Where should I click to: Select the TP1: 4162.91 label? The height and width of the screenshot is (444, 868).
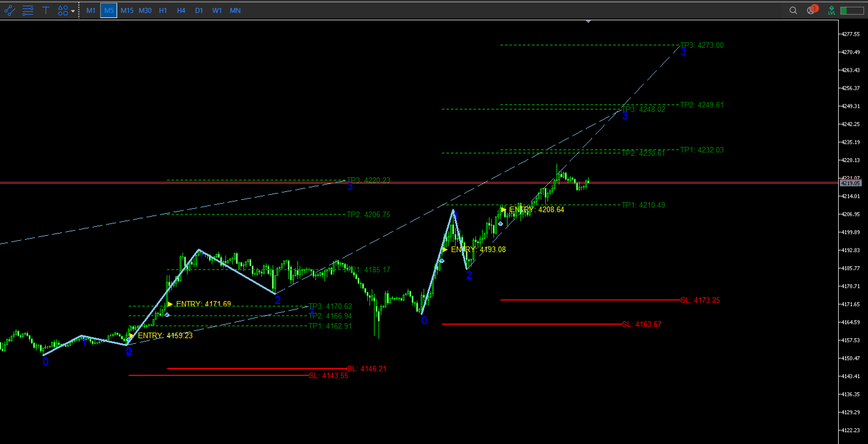(x=330, y=326)
